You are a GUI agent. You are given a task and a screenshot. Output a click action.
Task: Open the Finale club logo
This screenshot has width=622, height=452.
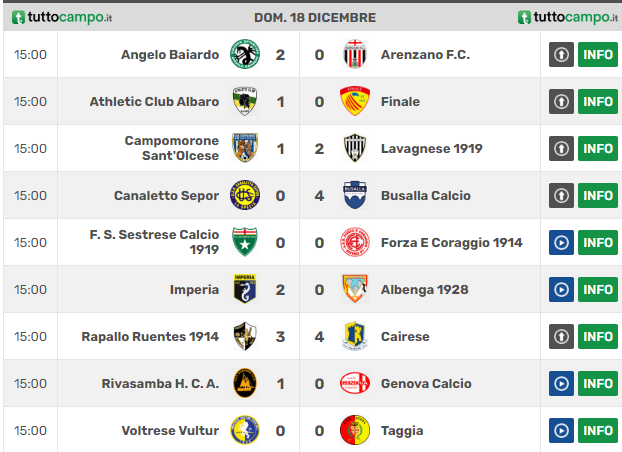pyautogui.click(x=355, y=101)
